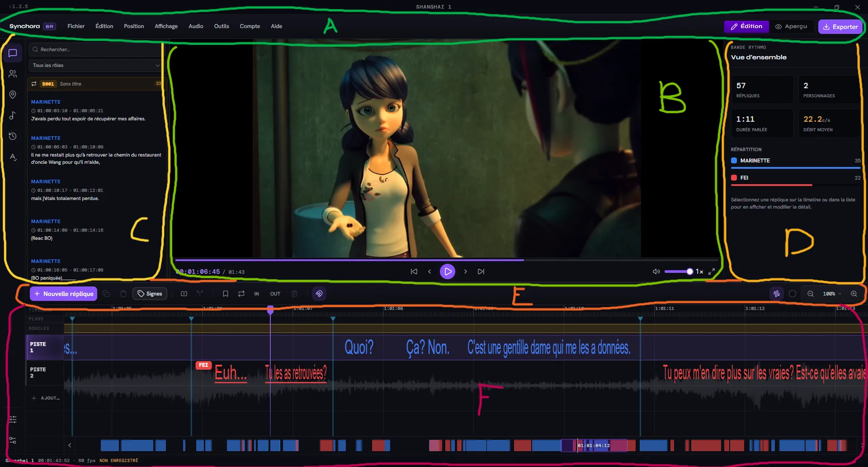Screen dimensions: 868x467
Task: Click the FEI red color swatch
Action: 734,178
